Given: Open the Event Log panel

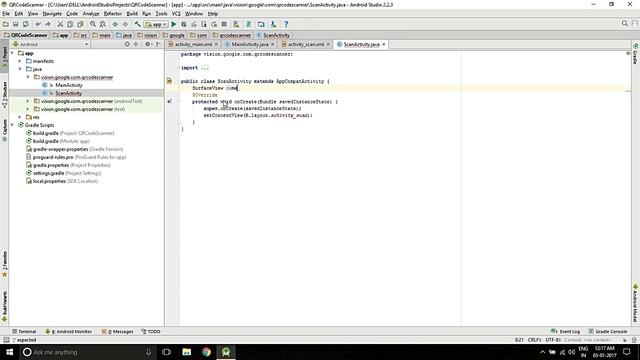Looking at the screenshot, I should 565,331.
